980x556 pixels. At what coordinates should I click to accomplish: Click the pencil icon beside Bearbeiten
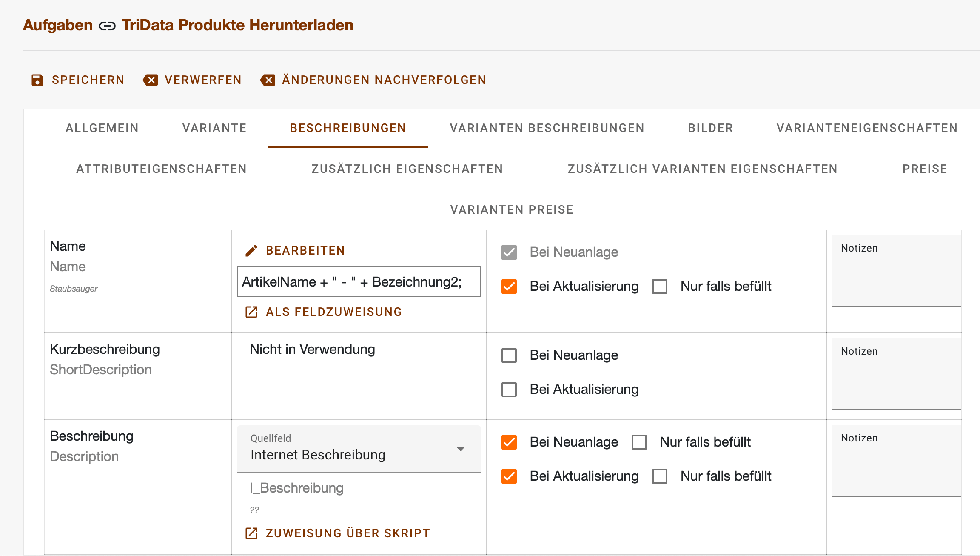click(251, 251)
